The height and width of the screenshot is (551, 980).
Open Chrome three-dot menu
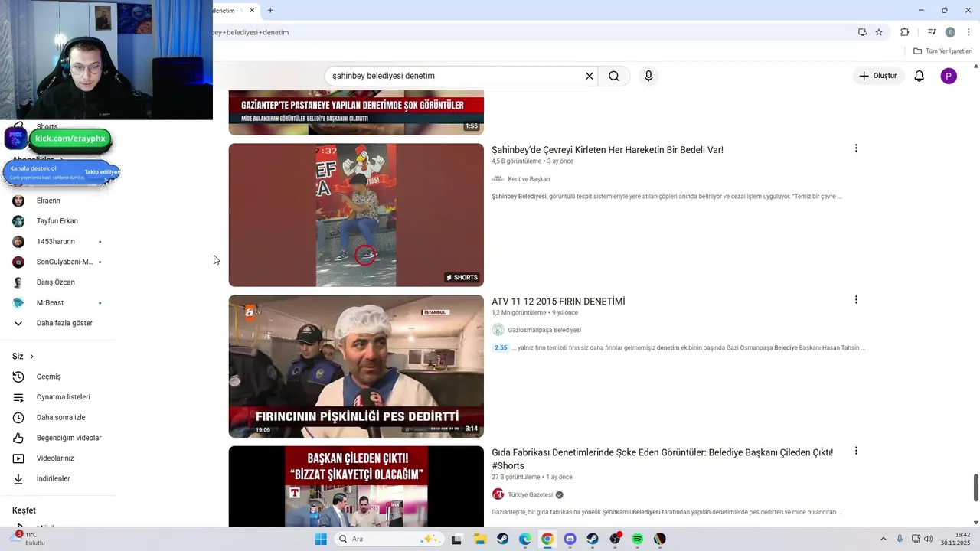click(969, 32)
